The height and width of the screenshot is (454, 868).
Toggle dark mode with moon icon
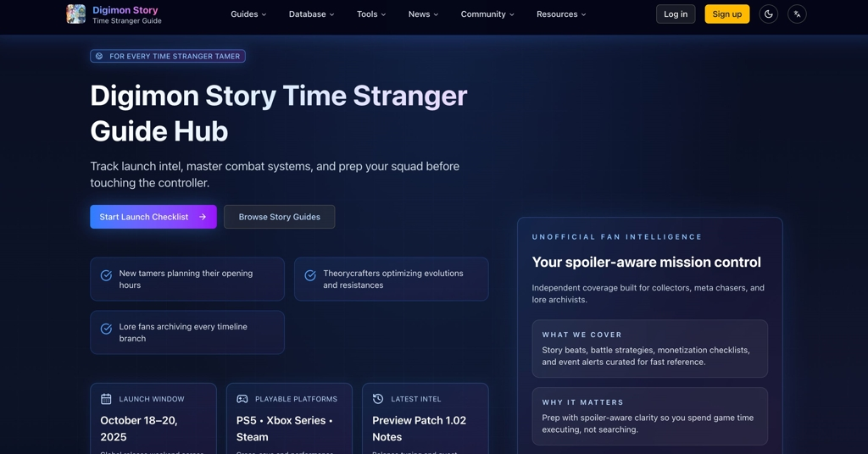(769, 14)
